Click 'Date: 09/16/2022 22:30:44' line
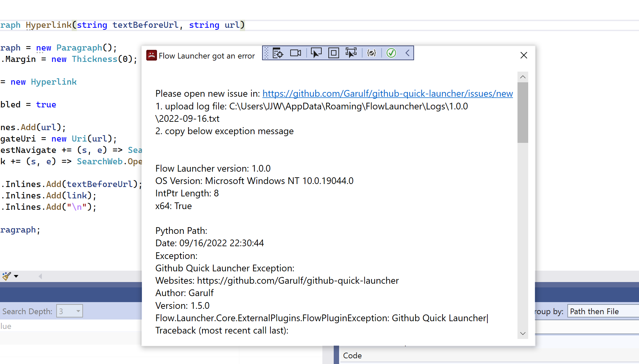The width and height of the screenshot is (639, 364). 210,243
